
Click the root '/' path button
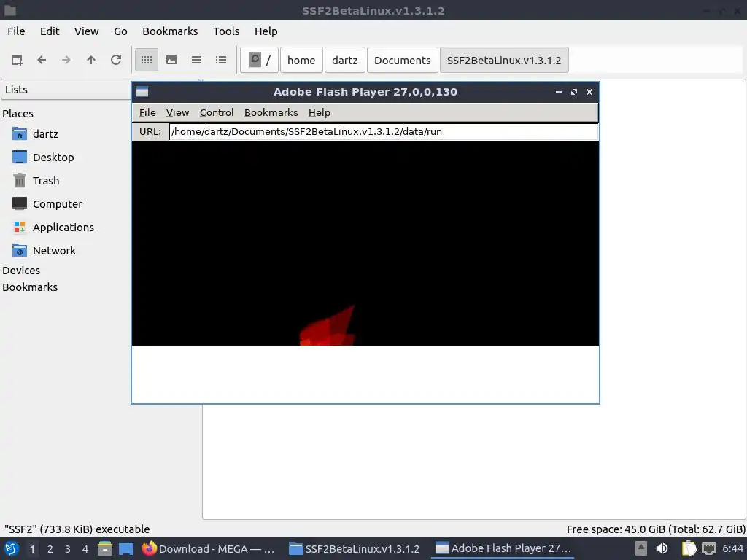coord(260,60)
